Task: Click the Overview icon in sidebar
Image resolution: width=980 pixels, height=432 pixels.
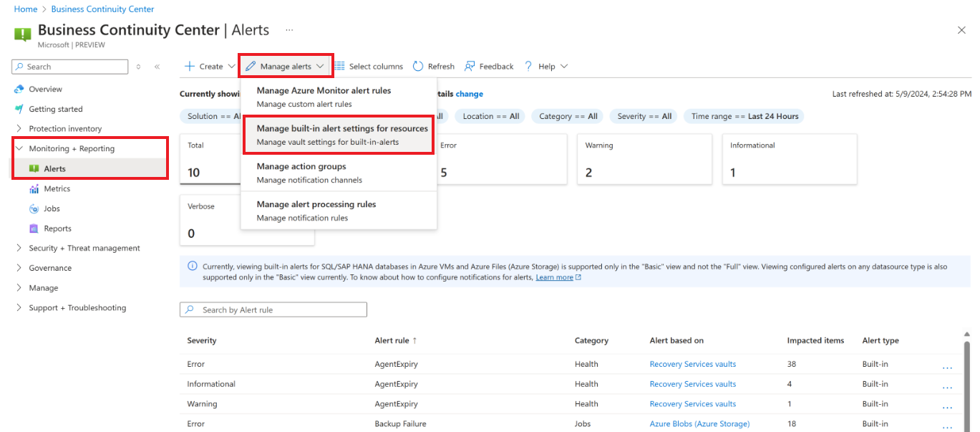Action: pos(19,90)
